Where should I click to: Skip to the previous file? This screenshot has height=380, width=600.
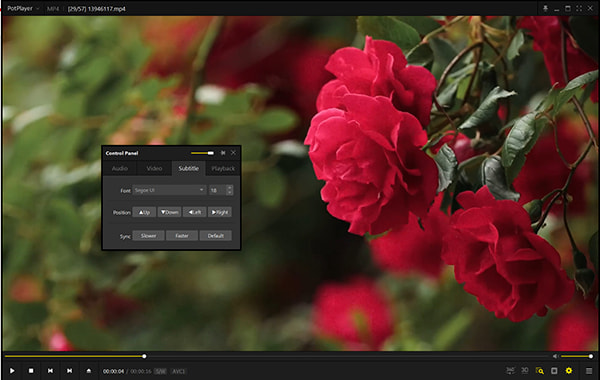50,371
